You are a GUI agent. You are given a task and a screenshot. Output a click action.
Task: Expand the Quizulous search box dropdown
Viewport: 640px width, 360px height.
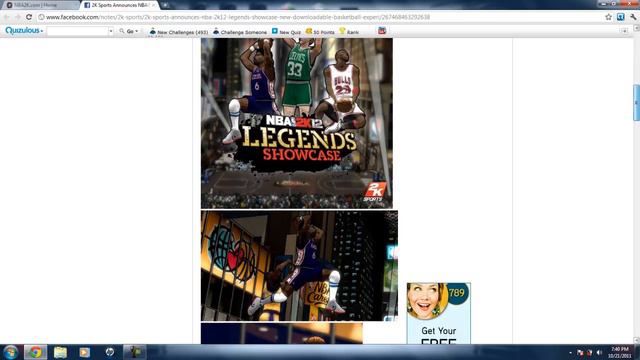111,31
